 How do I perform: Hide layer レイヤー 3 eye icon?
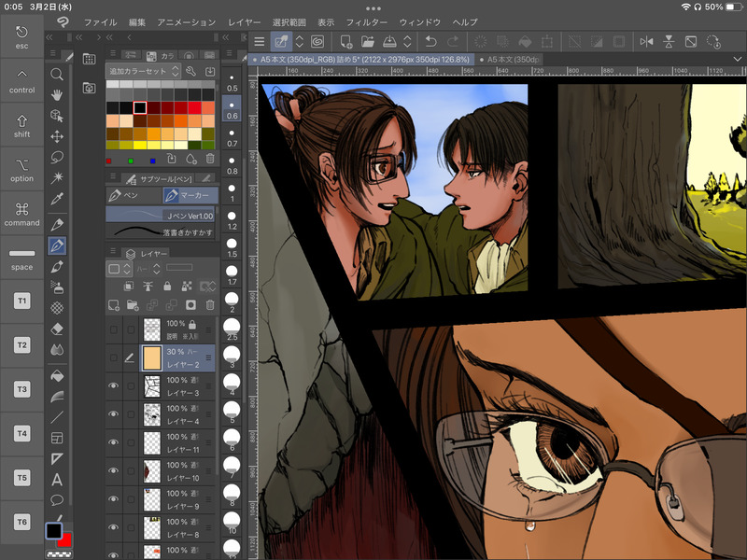(113, 385)
